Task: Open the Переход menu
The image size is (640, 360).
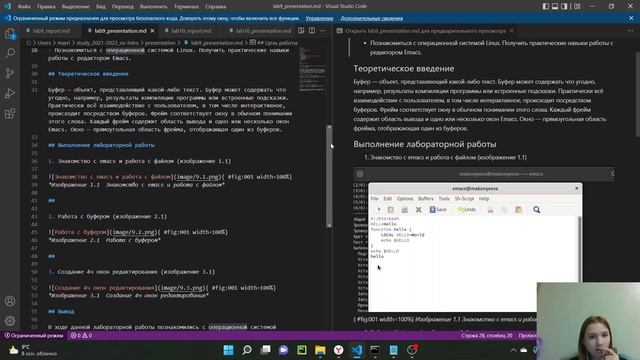Action: [x=122, y=7]
